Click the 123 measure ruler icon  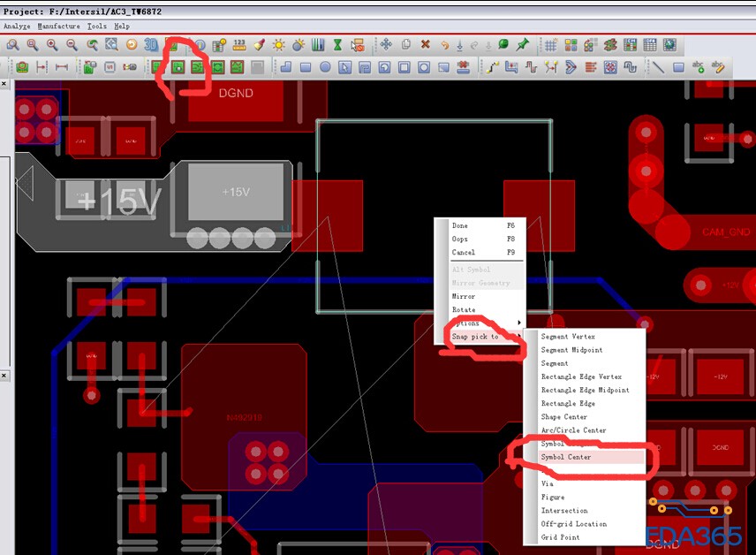coord(239,45)
